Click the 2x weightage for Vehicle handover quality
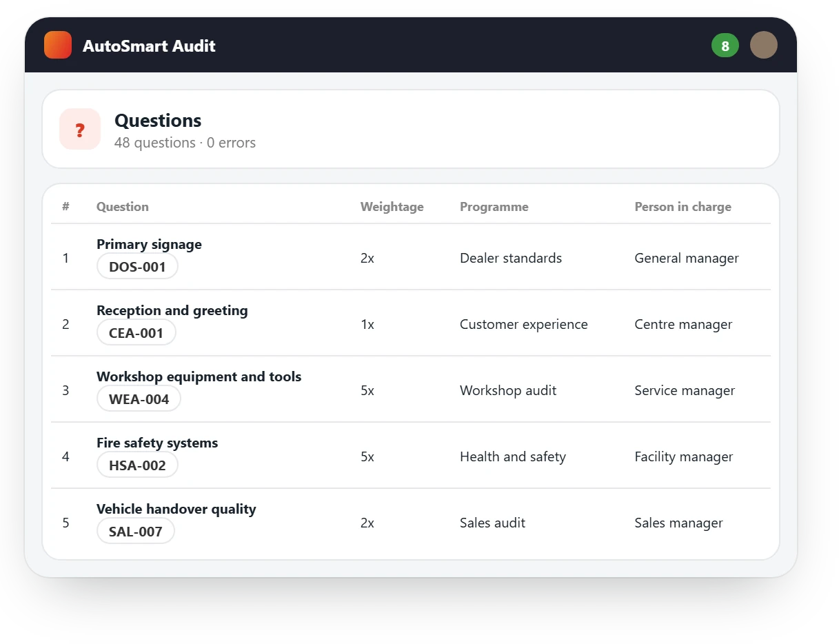Viewport: 839px width, 644px height. click(x=367, y=523)
